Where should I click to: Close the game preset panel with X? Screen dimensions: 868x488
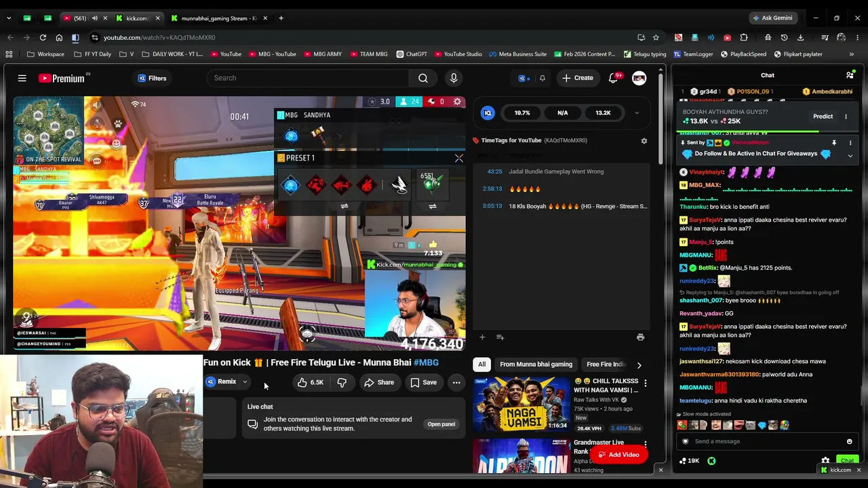coord(459,159)
